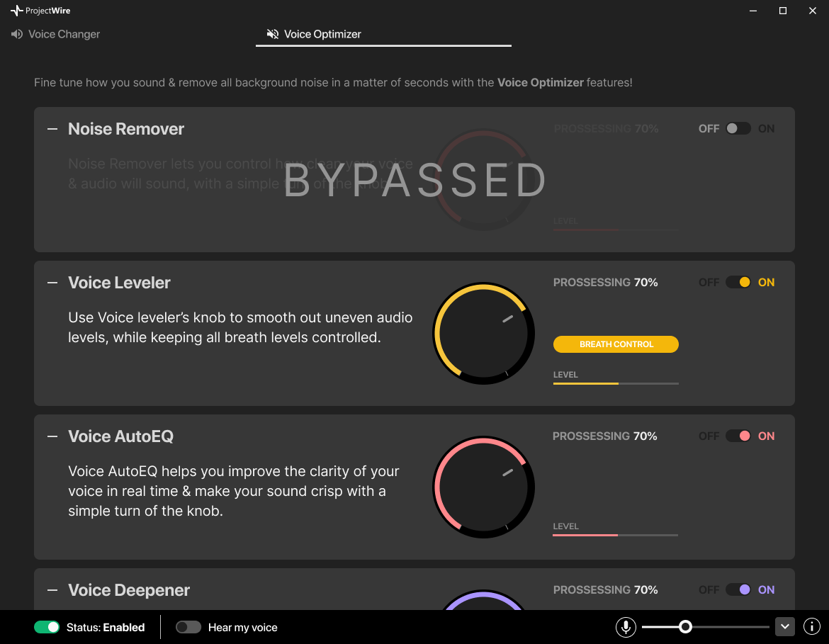
Task: Collapse the Voice AutoEQ section
Action: [52, 436]
